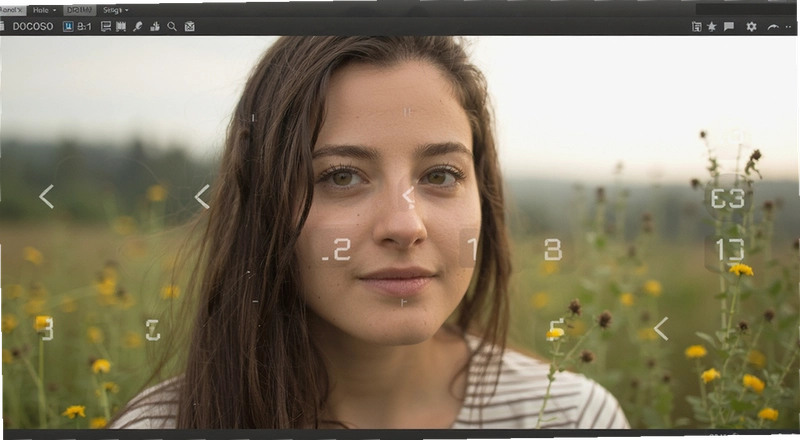Click the curved share arrow icon
800x440 pixels.
pyautogui.click(x=773, y=27)
